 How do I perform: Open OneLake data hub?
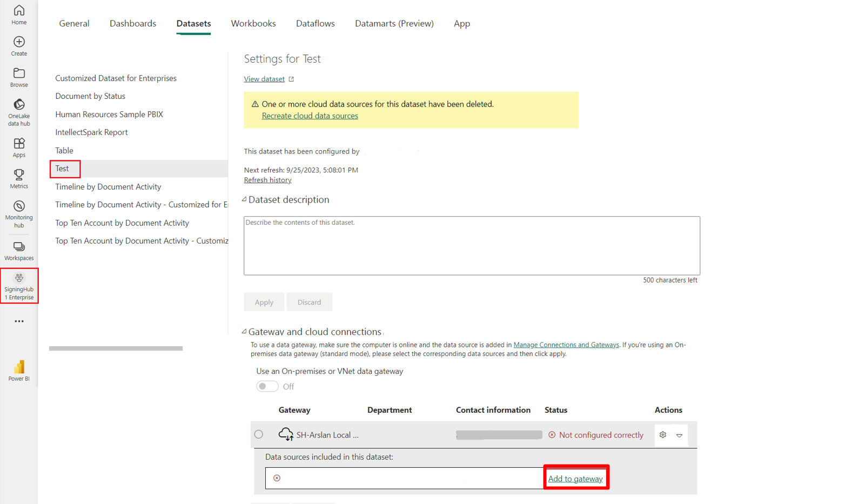click(19, 112)
